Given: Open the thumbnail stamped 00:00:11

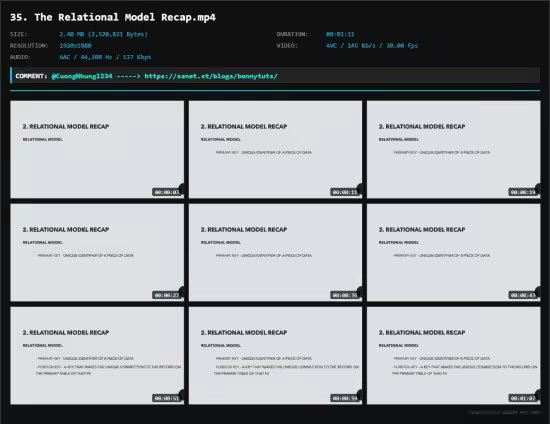Looking at the screenshot, I should 275,149.
